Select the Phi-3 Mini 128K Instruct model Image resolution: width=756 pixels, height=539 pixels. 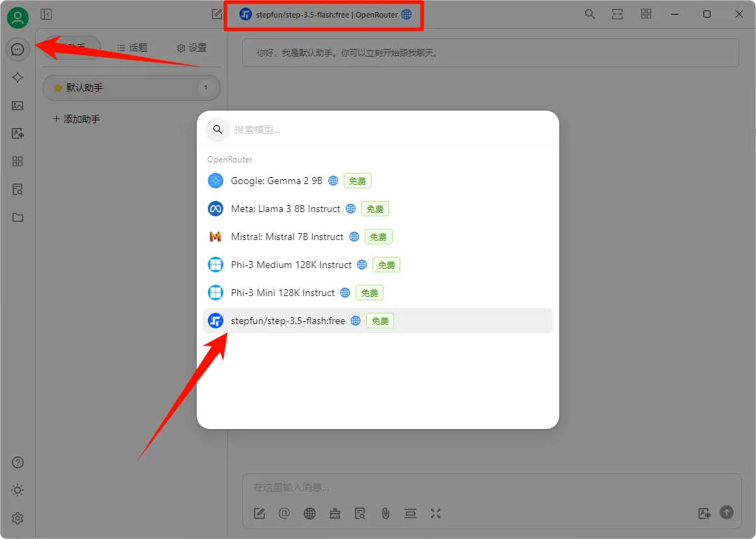pyautogui.click(x=378, y=293)
